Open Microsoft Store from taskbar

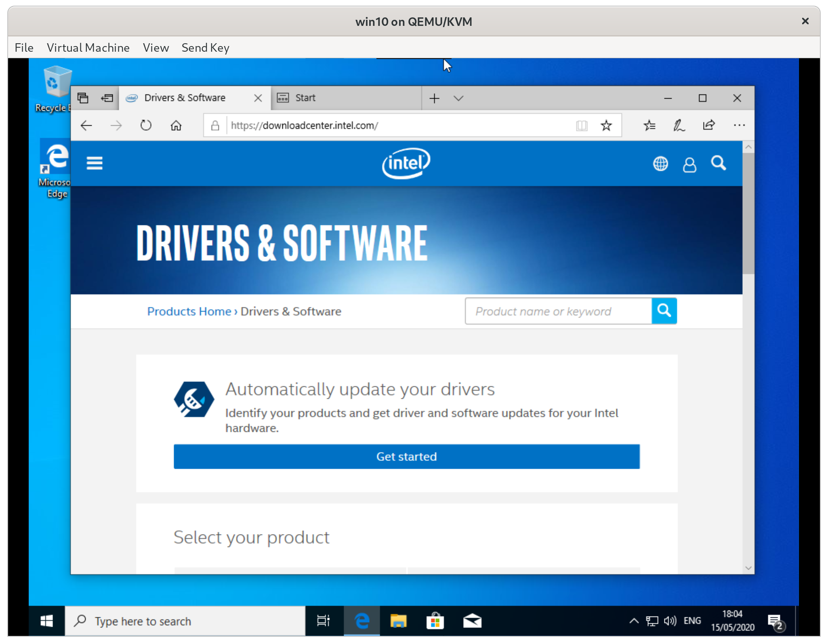click(435, 621)
